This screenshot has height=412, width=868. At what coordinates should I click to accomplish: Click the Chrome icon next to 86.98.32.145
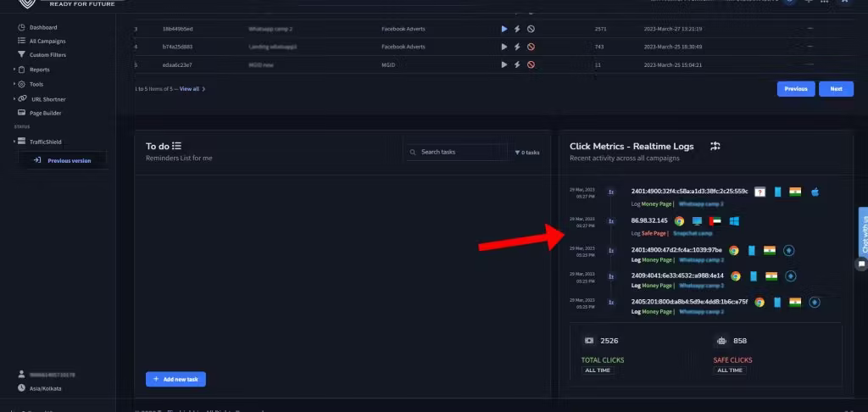pos(679,221)
